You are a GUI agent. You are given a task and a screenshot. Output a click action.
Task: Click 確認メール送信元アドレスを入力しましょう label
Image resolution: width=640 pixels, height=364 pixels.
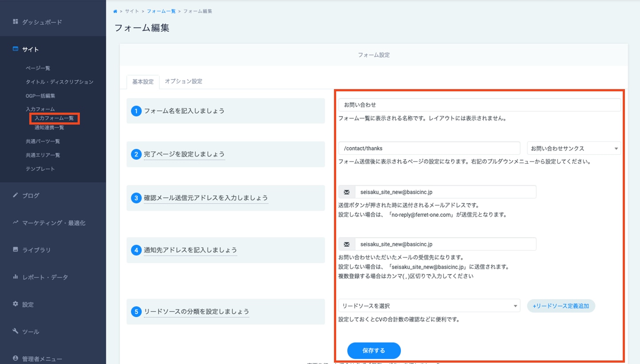tap(206, 198)
